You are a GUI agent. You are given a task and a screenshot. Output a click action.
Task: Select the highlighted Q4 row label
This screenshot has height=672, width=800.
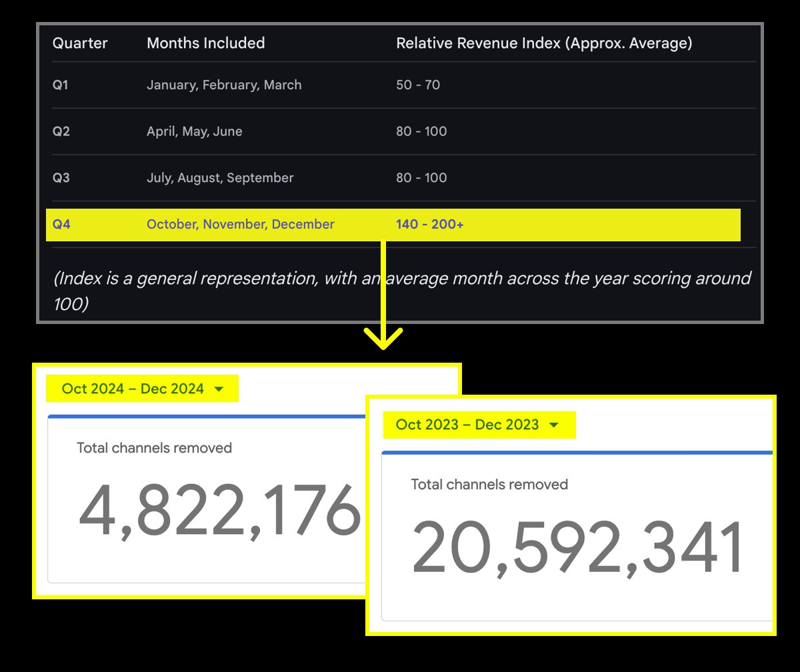(x=61, y=225)
